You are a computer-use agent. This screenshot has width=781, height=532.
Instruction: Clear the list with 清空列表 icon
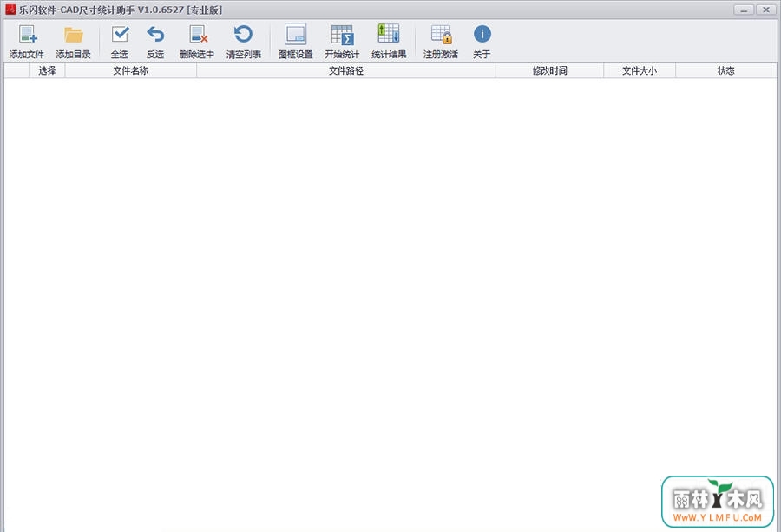click(243, 35)
